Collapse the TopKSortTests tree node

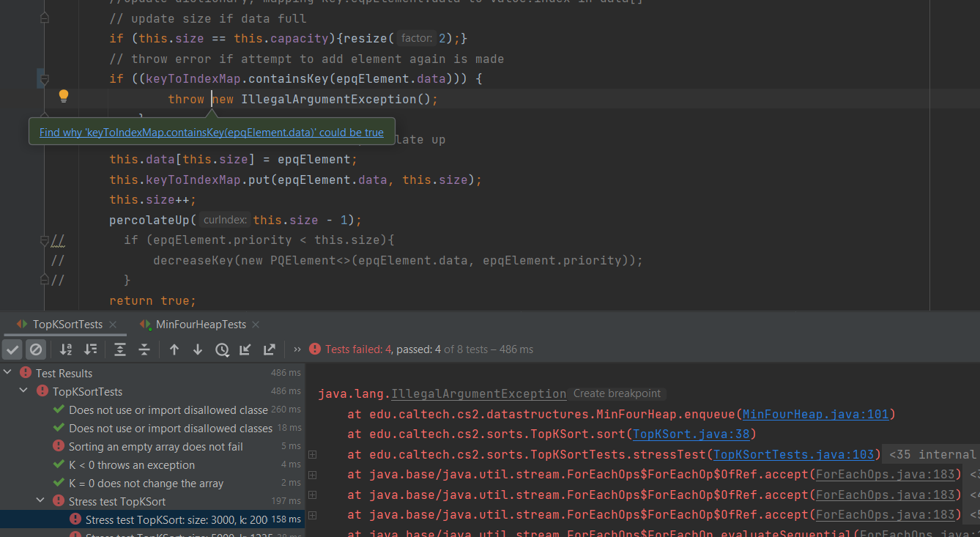(x=23, y=391)
